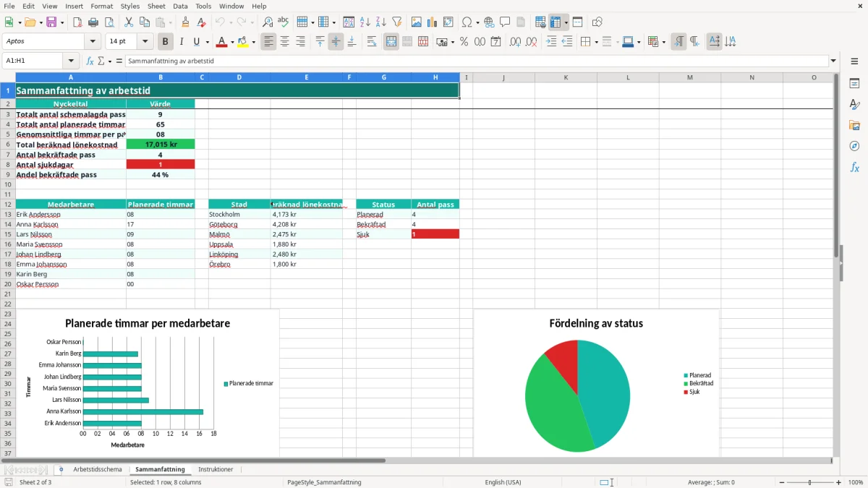Open sidebar Gallery icon
Viewport: 868px width, 488px height.
click(x=854, y=125)
